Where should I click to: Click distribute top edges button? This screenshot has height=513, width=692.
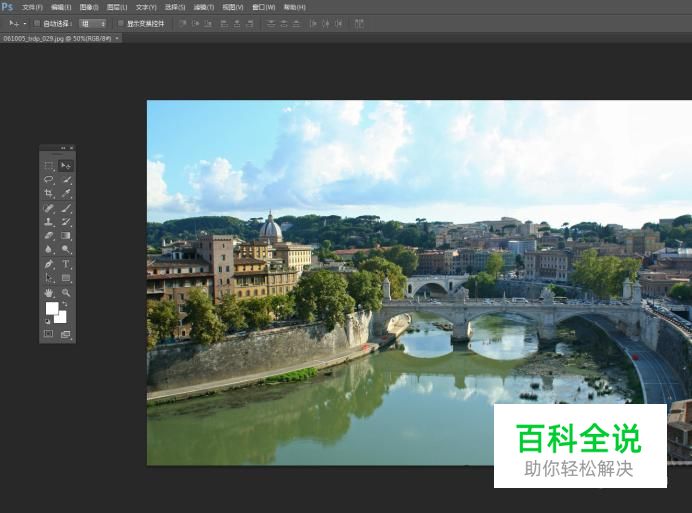[271, 23]
